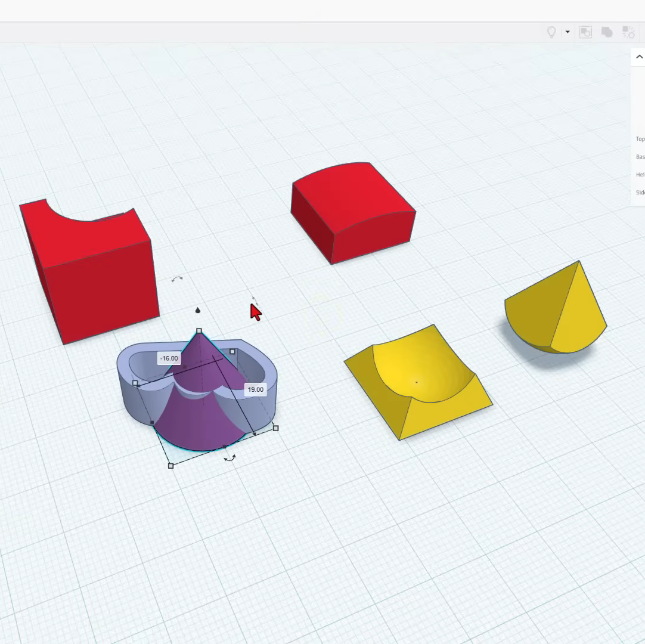Image resolution: width=645 pixels, height=644 pixels.
Task: Click the curved rotation arrow above the heart shape
Action: [177, 278]
